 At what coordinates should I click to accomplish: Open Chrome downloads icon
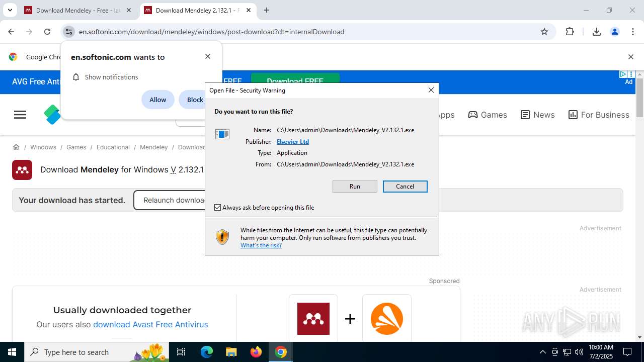click(x=597, y=32)
